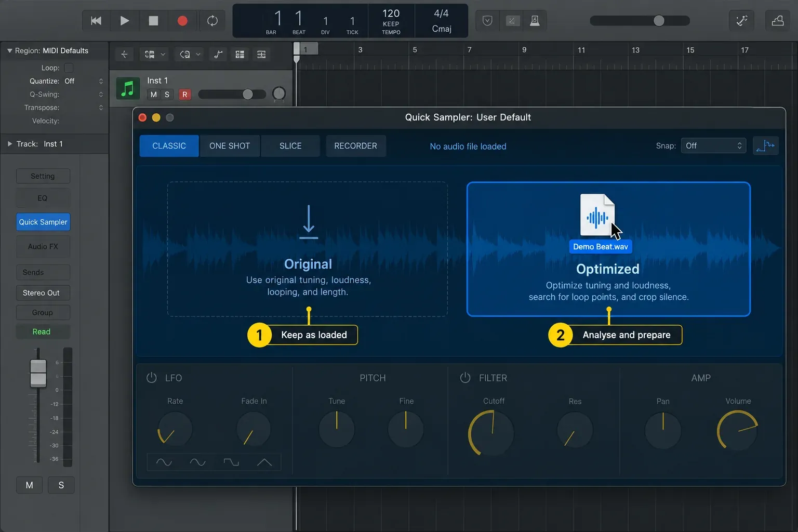Open the Quick Sampler instrument slot
Image resolution: width=798 pixels, height=532 pixels.
click(x=43, y=222)
